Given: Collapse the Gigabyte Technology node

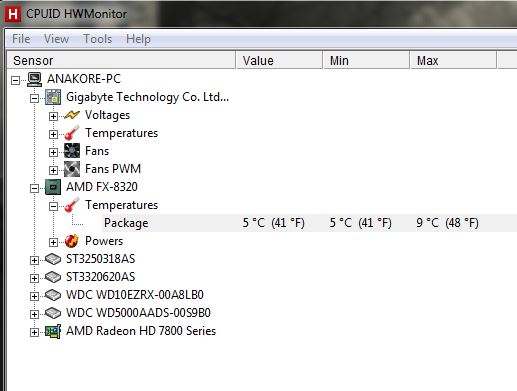Looking at the screenshot, I should [34, 98].
